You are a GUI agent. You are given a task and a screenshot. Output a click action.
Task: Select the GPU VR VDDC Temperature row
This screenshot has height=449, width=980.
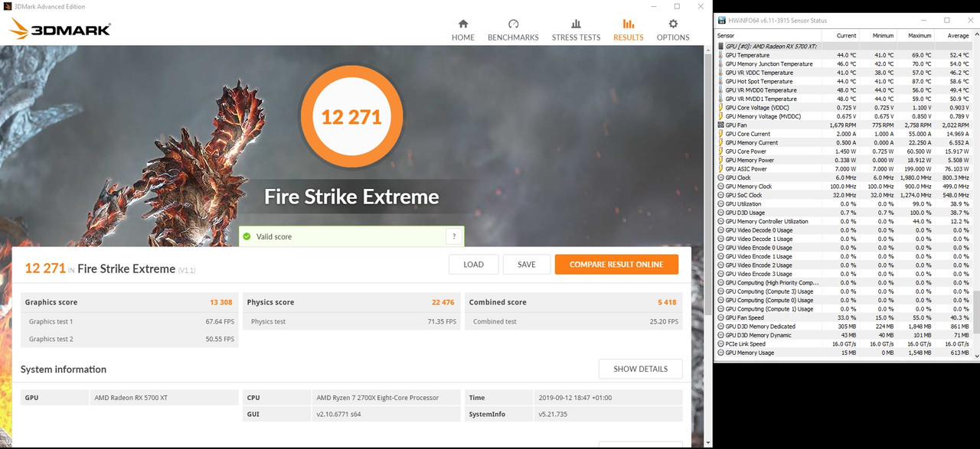click(x=844, y=73)
